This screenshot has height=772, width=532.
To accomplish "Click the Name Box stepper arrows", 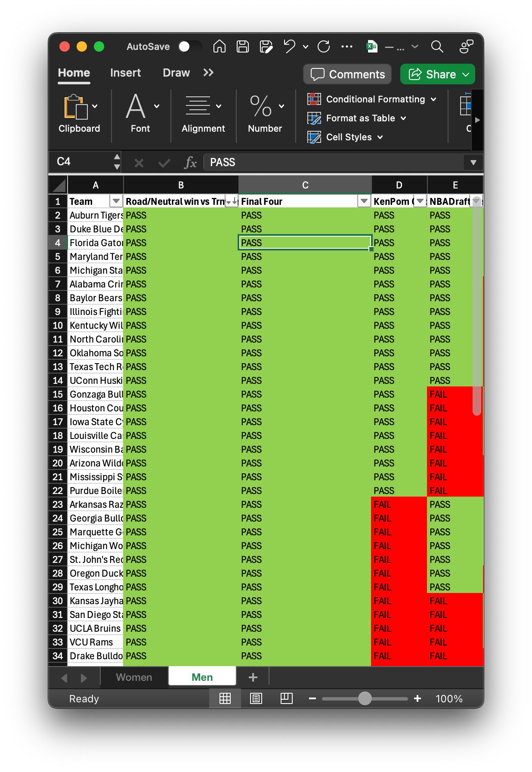I will 117,162.
